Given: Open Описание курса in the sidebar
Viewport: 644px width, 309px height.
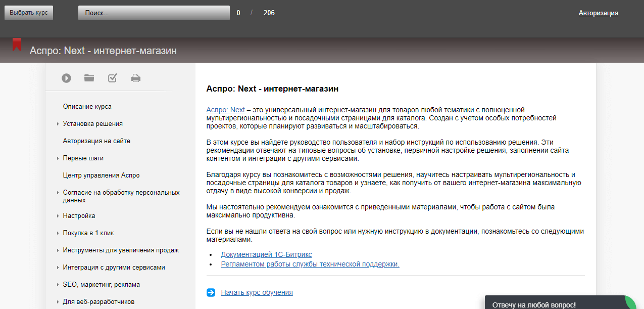Looking at the screenshot, I should coord(87,107).
